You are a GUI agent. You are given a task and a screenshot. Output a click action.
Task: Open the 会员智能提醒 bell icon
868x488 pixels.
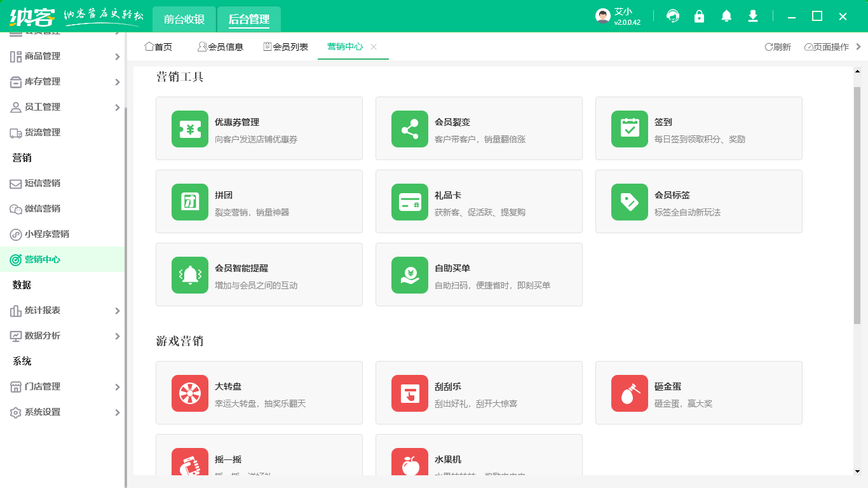point(190,275)
